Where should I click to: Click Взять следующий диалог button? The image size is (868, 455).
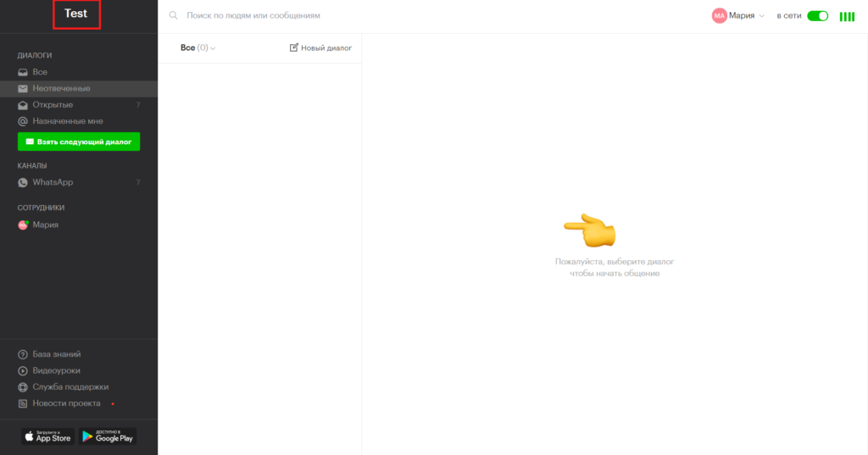(x=79, y=141)
